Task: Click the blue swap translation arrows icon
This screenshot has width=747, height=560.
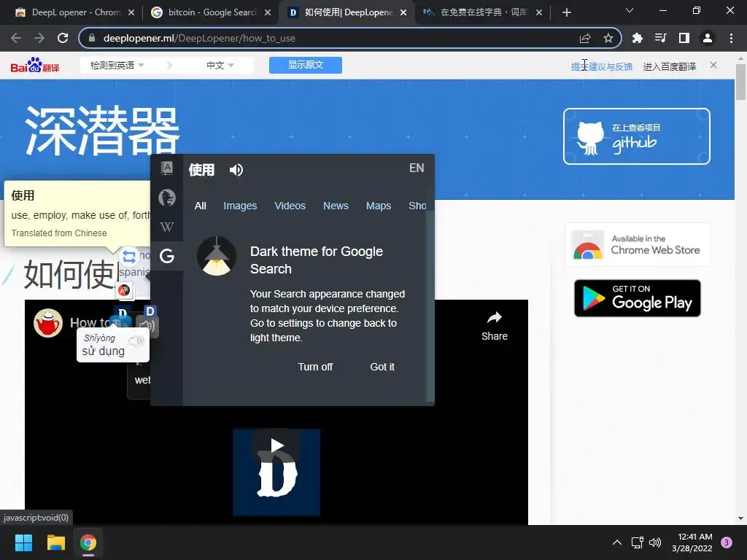Action: point(129,257)
